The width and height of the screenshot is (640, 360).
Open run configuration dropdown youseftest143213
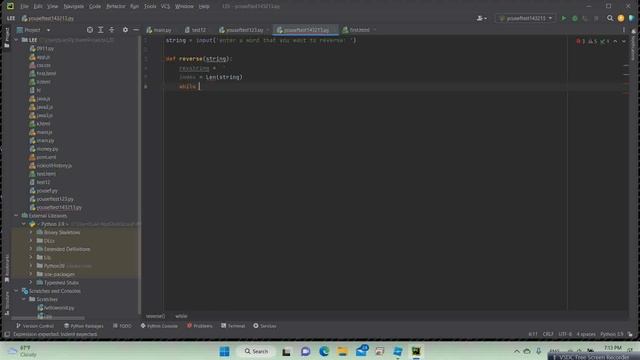[x=526, y=18]
